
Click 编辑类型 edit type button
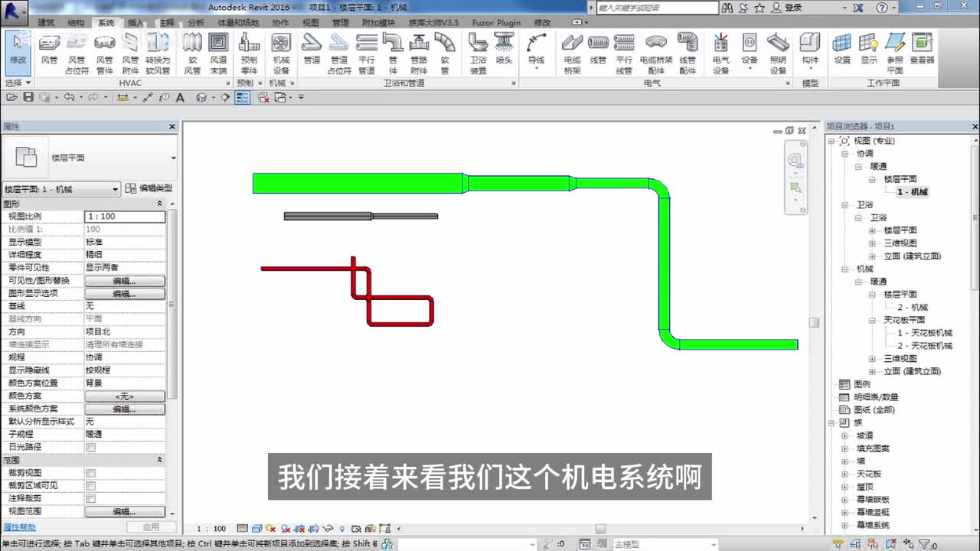(x=149, y=188)
